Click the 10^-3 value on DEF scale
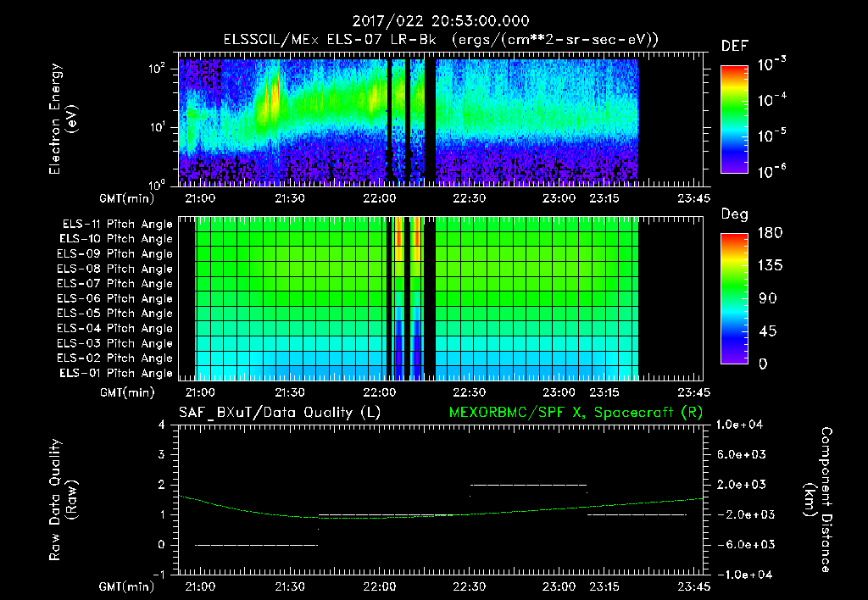 coord(771,64)
